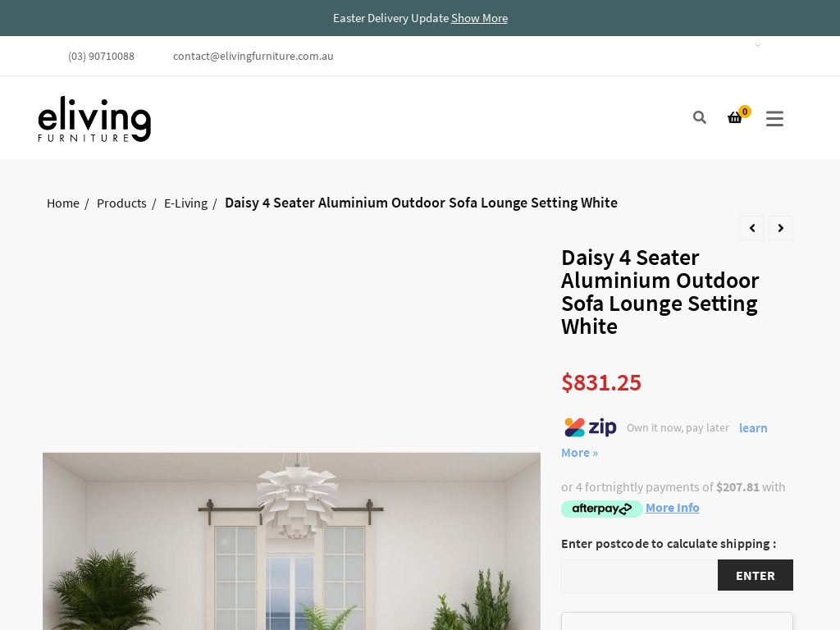Image resolution: width=840 pixels, height=630 pixels.
Task: Focus the postcode shipping input field
Action: click(x=639, y=576)
